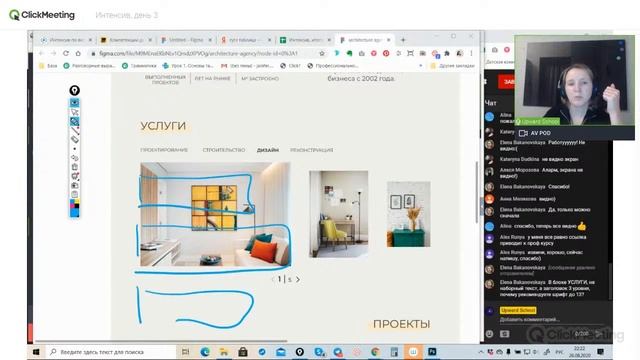Viewport: 640px width, 360px height.
Task: Toggle the top highlighted screen icon in annotation toolbar
Action: click(x=75, y=102)
